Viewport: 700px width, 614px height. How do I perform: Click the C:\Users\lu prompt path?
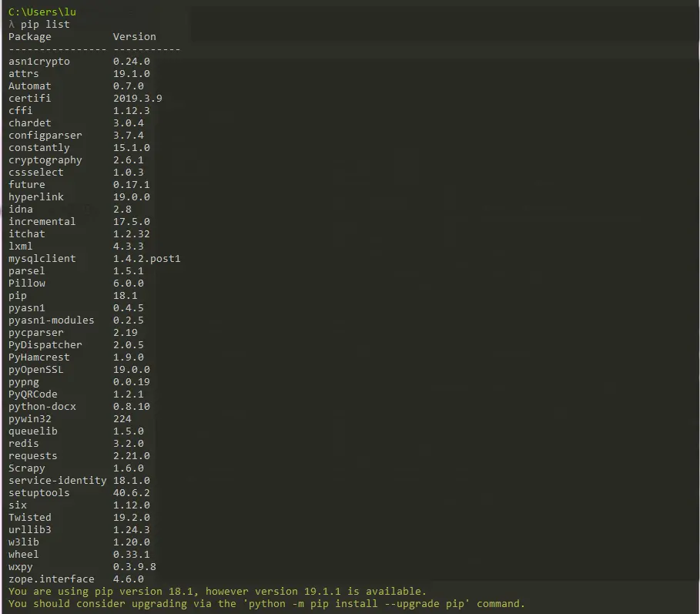click(x=42, y=12)
